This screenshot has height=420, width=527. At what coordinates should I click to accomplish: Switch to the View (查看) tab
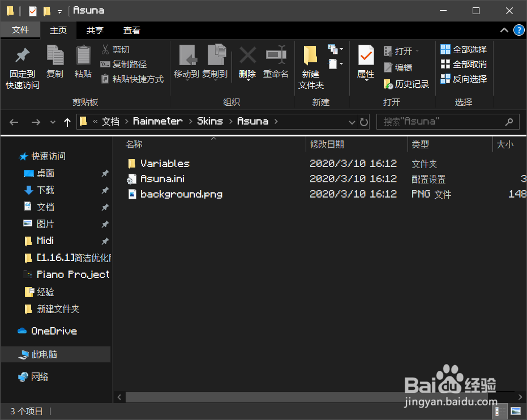(132, 31)
